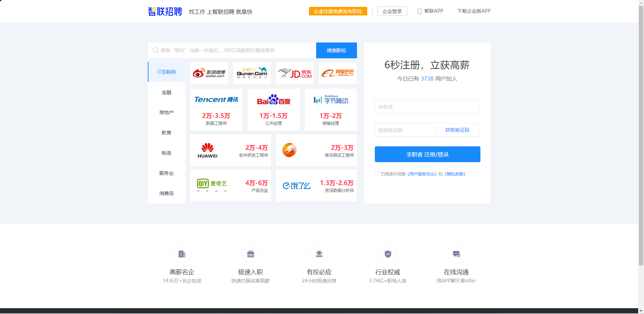Click the Huawei 2万-4万 salary text
Image resolution: width=644 pixels, height=314 pixels.
[x=257, y=148]
